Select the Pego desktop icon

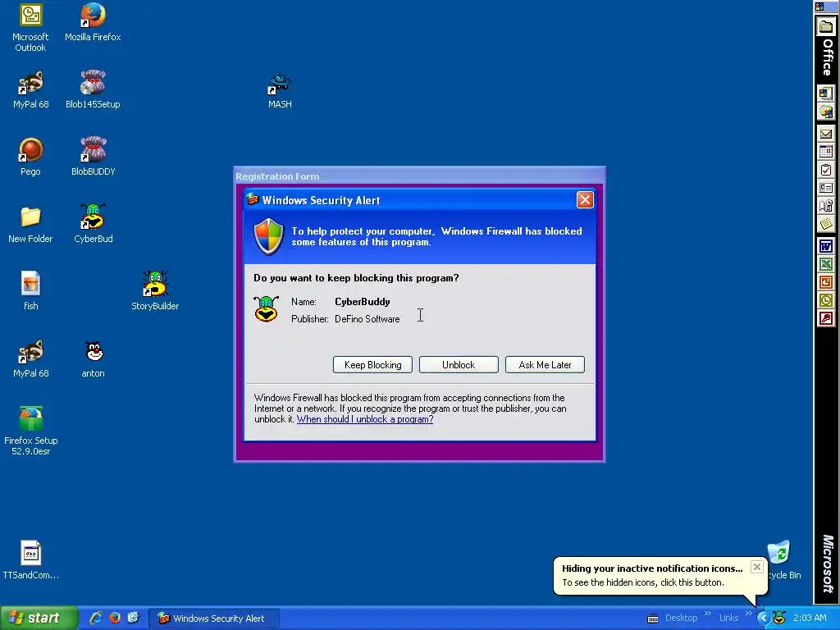[x=30, y=157]
